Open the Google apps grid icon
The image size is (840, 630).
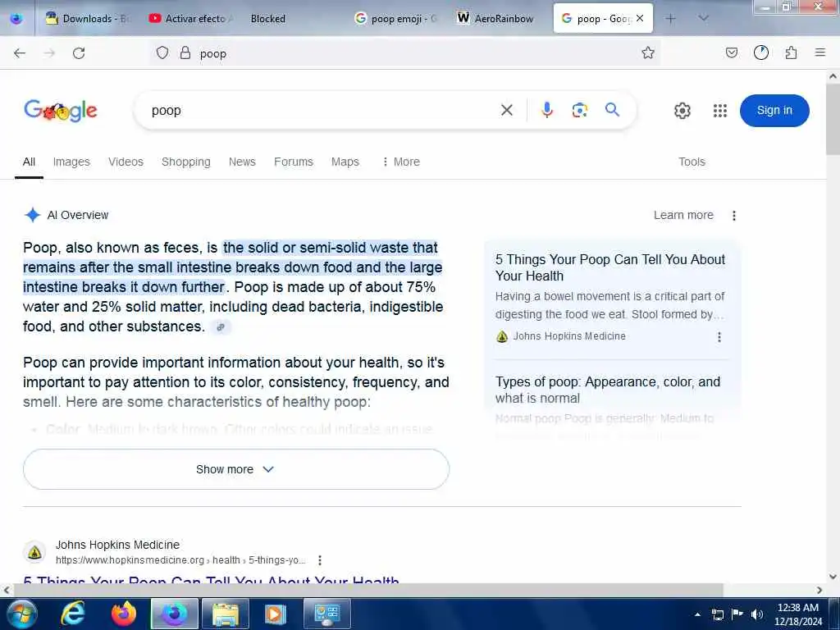720,111
